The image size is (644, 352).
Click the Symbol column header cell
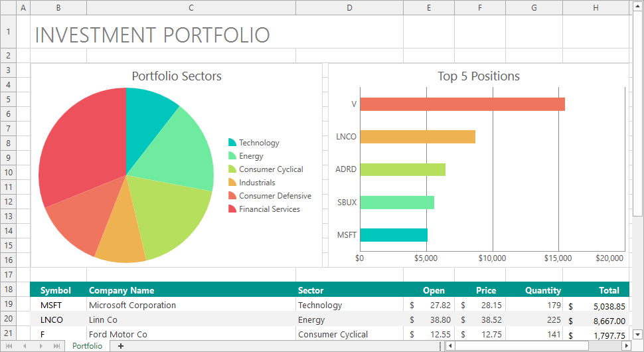coord(56,290)
